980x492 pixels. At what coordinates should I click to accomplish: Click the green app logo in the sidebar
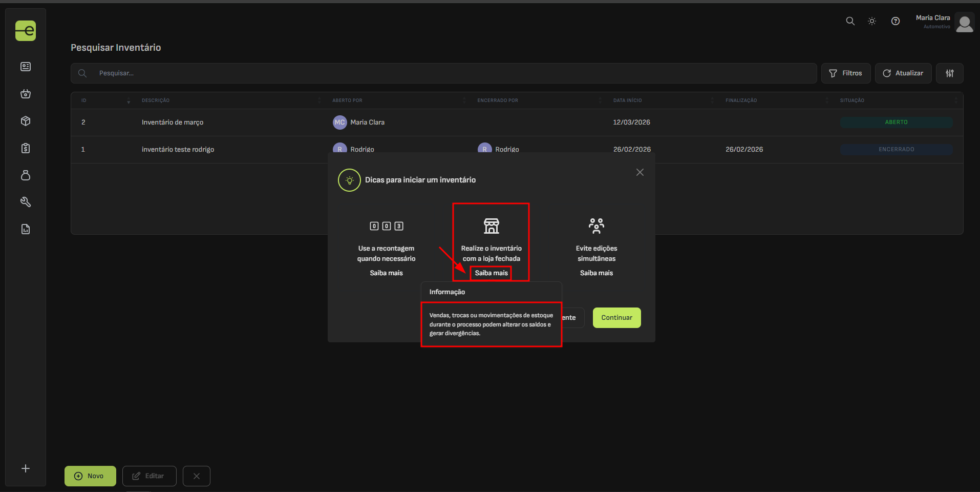26,31
